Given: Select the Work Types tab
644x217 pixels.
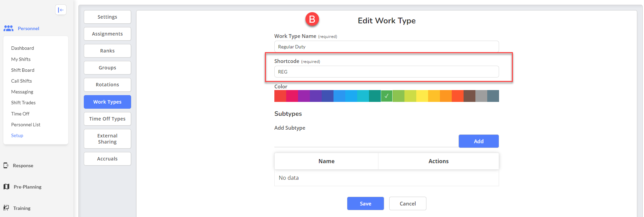Looking at the screenshot, I should 107,102.
